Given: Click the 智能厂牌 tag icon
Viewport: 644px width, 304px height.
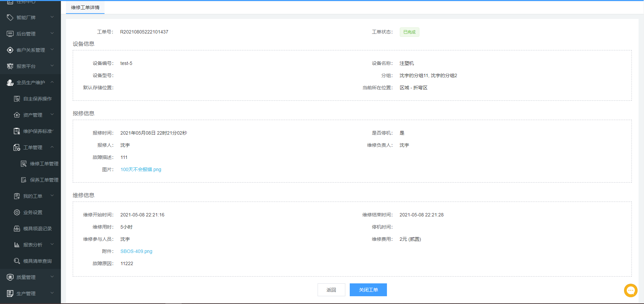Looking at the screenshot, I should coord(10,18).
